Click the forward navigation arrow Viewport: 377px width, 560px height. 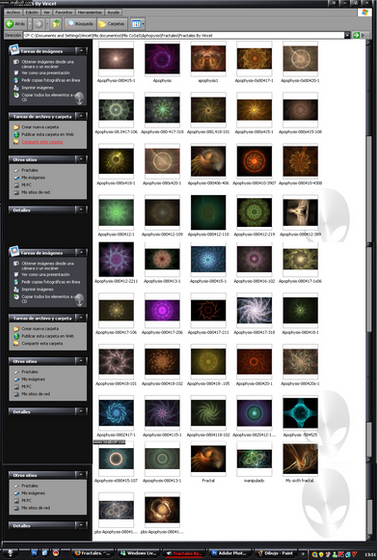[x=38, y=24]
